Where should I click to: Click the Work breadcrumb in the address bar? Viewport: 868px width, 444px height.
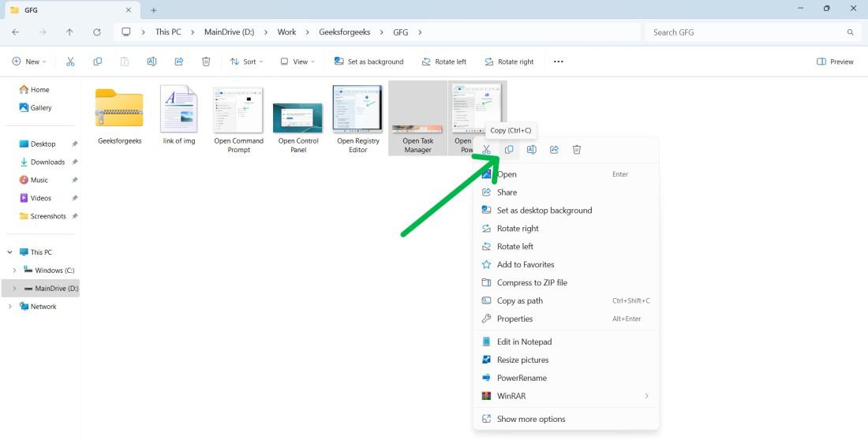pyautogui.click(x=286, y=32)
